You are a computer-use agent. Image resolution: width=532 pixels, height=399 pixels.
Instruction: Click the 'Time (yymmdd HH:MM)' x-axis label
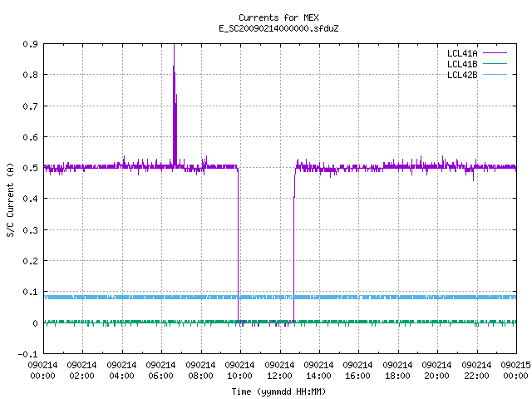pyautogui.click(x=278, y=392)
